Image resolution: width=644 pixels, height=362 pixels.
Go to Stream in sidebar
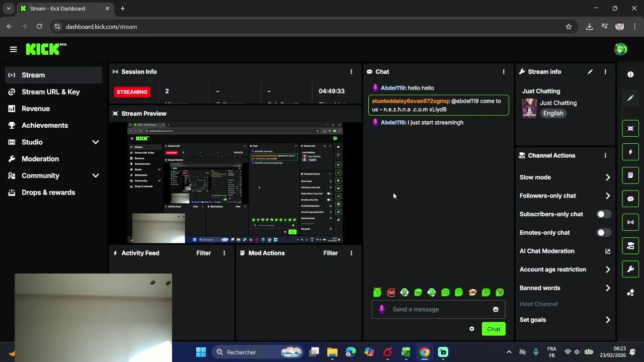[x=53, y=75]
